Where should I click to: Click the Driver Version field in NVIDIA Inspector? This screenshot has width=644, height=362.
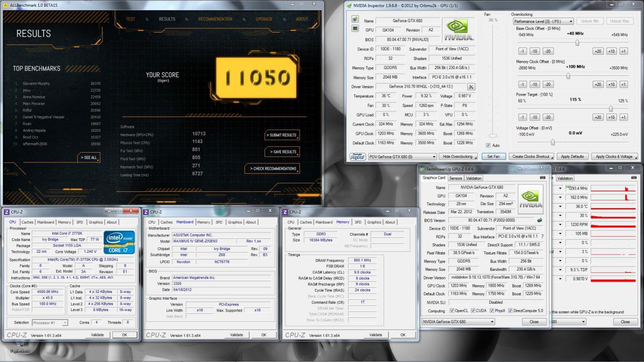(x=420, y=87)
